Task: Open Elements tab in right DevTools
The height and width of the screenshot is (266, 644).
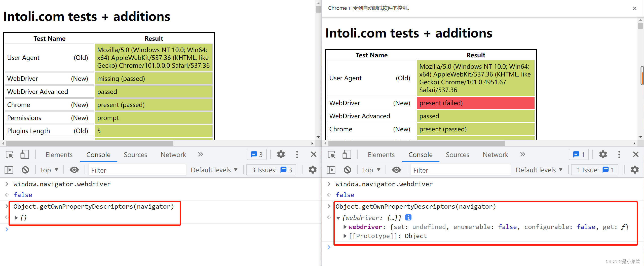Action: [x=381, y=155]
